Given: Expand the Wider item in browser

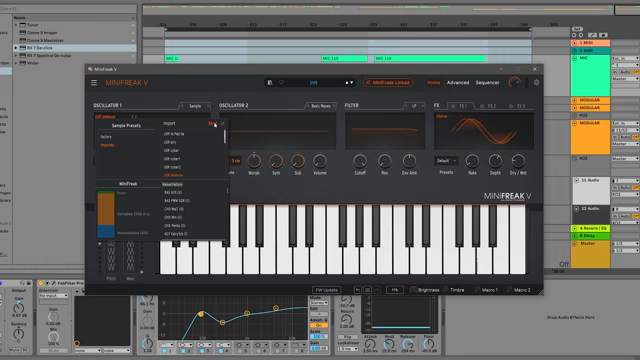Looking at the screenshot, I should tap(16, 63).
